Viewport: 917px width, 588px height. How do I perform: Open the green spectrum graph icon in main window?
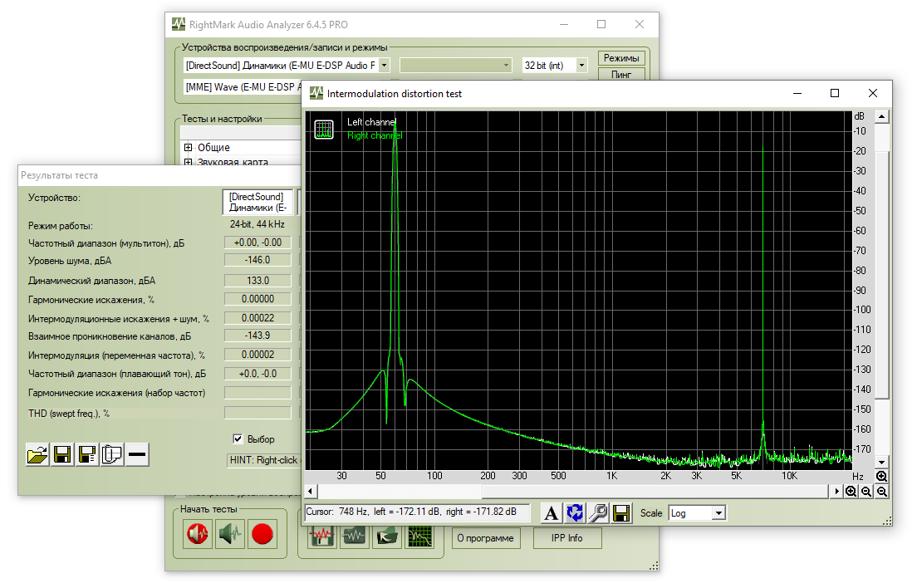click(x=420, y=536)
